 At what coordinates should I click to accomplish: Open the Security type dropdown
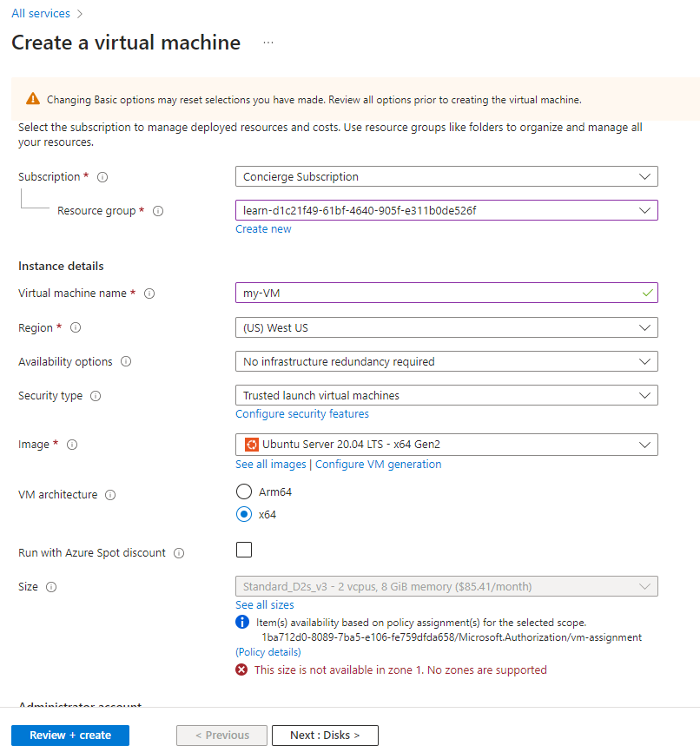pos(446,396)
